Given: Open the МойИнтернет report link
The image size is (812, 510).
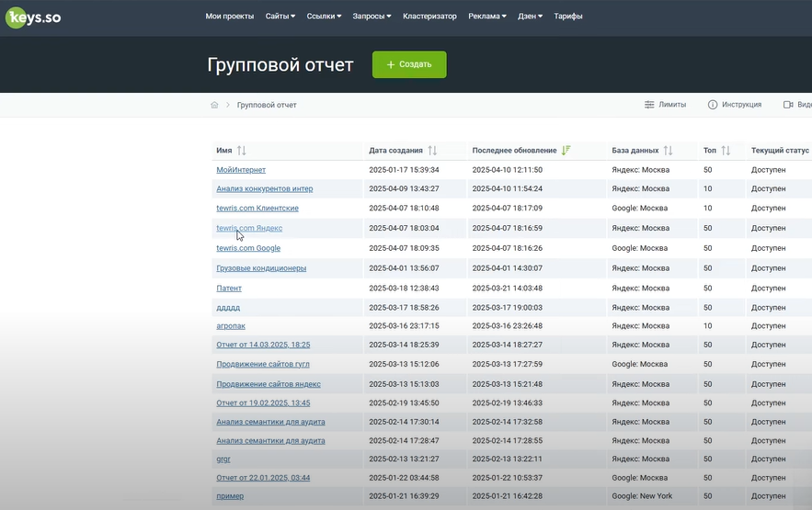Looking at the screenshot, I should point(241,170).
